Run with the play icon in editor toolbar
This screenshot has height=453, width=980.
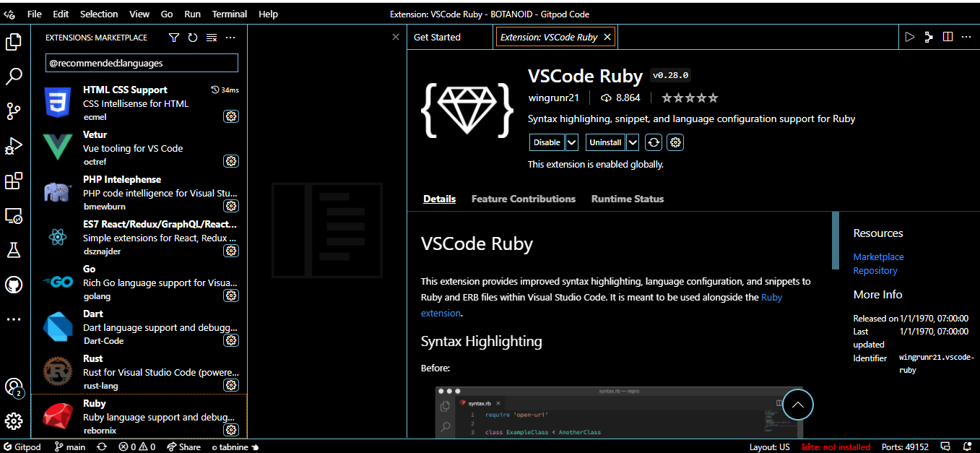(x=910, y=37)
